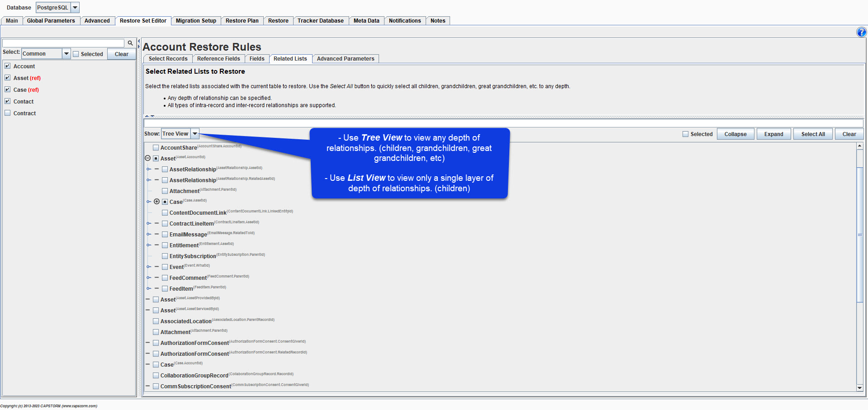Toggle the Account table checkbox

[8, 66]
